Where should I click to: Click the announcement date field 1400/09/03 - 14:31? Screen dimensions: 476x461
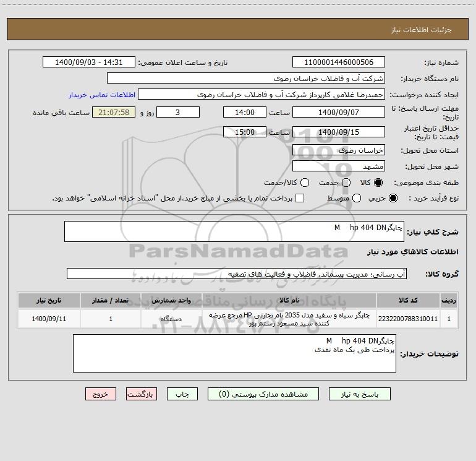tap(88, 62)
